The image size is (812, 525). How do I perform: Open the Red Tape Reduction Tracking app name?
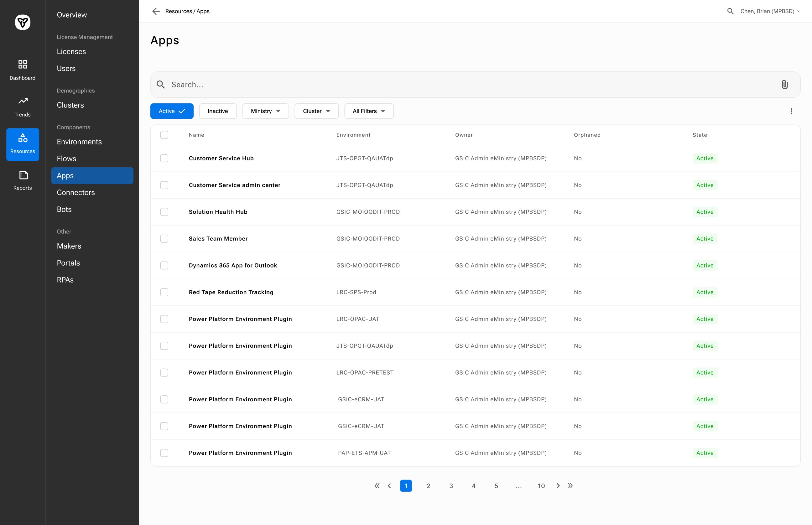231,292
